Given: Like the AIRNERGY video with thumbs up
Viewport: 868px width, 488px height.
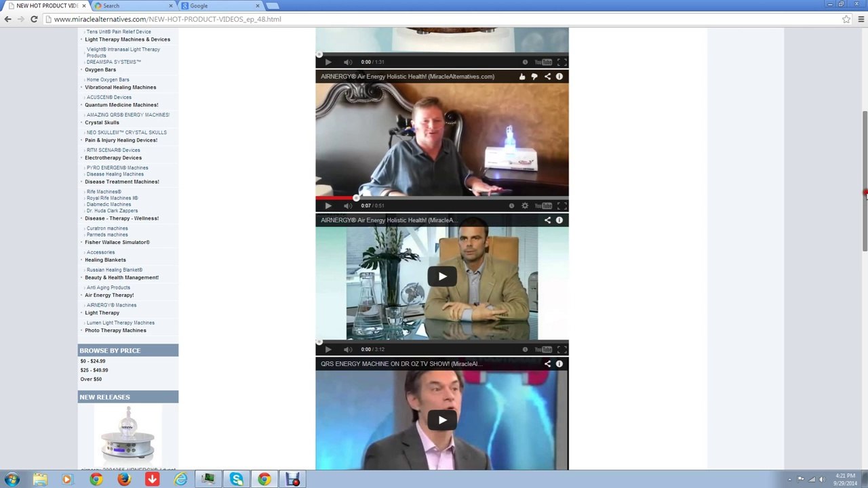Looking at the screenshot, I should (522, 77).
